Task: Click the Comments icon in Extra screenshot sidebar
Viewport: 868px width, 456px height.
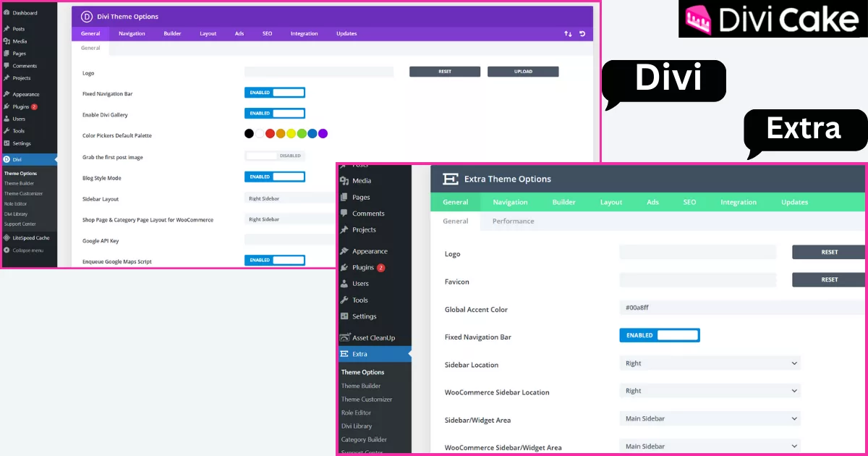Action: tap(344, 214)
